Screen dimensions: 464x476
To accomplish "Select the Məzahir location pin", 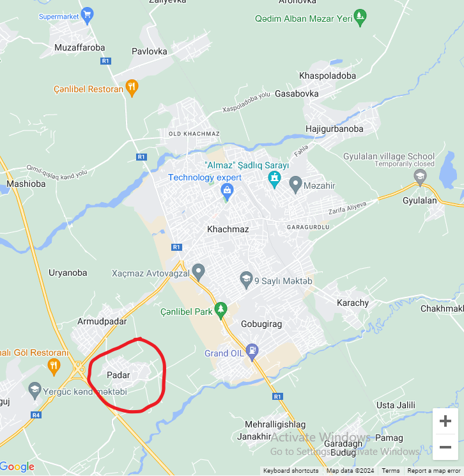I will [x=295, y=184].
